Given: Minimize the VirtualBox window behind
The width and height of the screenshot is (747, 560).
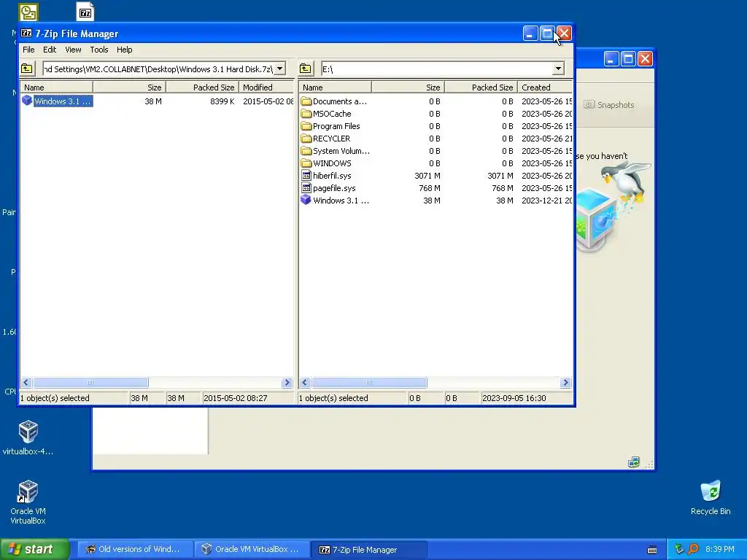Looking at the screenshot, I should click(x=611, y=59).
